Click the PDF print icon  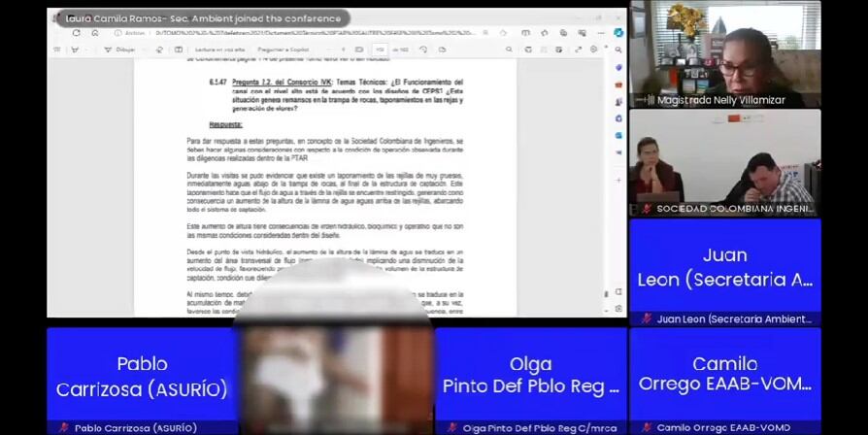click(x=528, y=50)
